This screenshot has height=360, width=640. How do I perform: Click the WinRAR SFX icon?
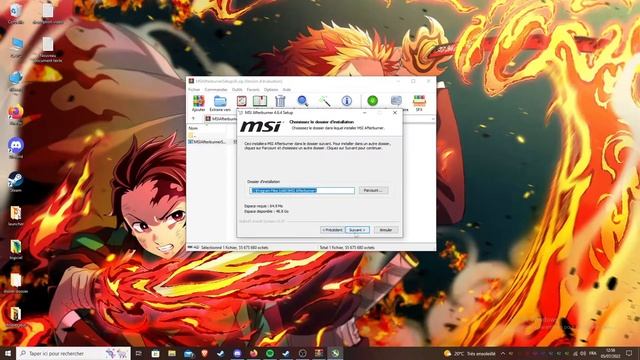pyautogui.click(x=419, y=103)
